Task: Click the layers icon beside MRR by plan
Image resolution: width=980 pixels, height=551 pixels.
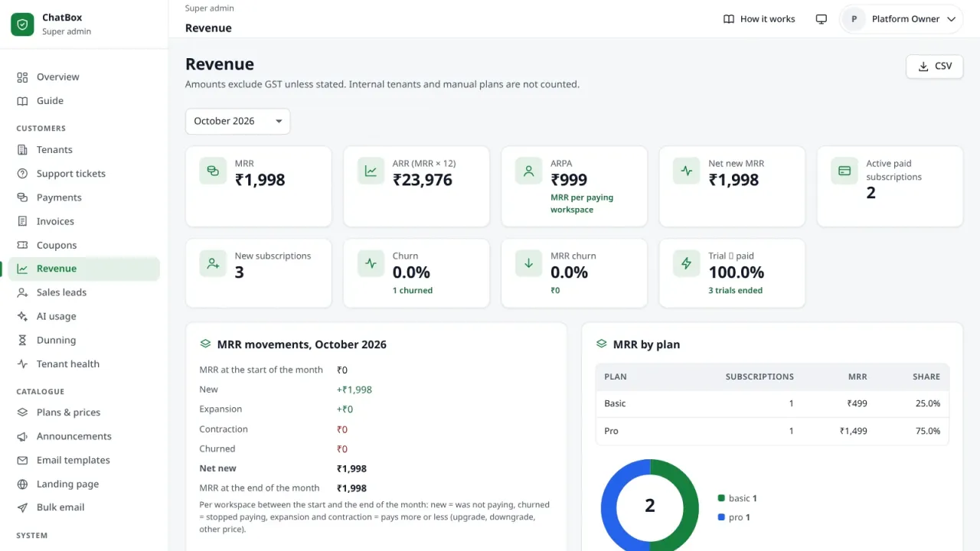Action: (x=601, y=344)
